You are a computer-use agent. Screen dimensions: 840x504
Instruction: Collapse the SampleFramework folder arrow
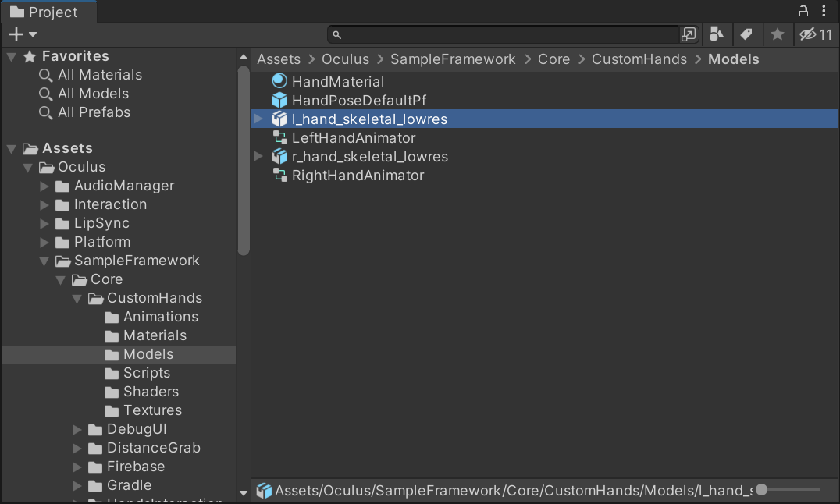[44, 261]
